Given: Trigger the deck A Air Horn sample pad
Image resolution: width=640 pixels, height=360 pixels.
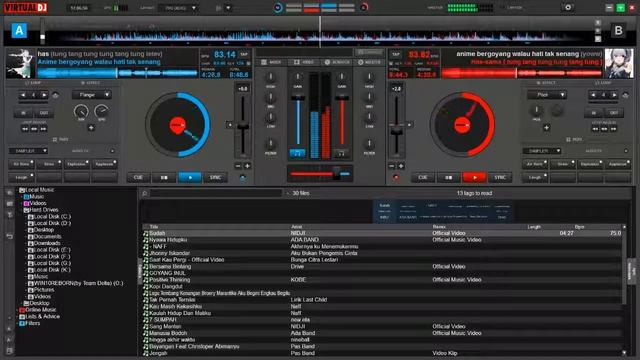Looking at the screenshot, I should pos(22,164).
